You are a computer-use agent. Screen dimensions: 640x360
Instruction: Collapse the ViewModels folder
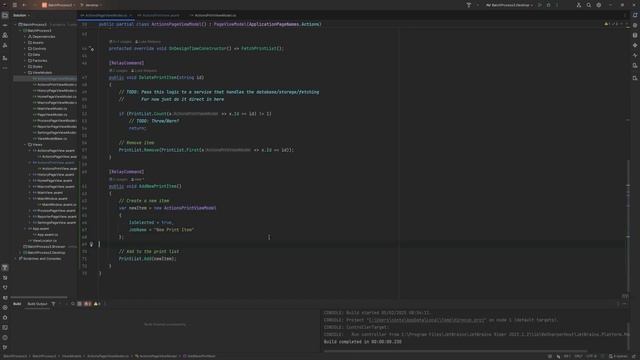(25, 73)
